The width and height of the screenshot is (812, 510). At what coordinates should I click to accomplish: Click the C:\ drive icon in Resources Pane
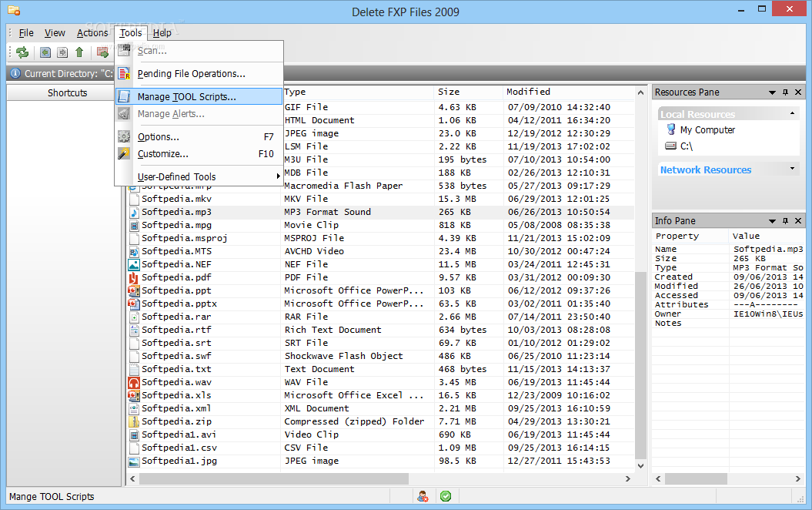click(x=671, y=146)
